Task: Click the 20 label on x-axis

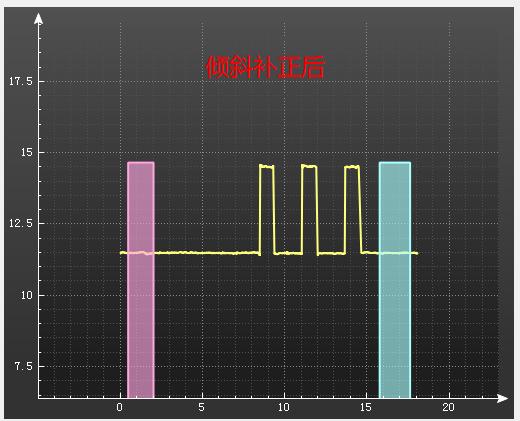Action: [x=448, y=407]
